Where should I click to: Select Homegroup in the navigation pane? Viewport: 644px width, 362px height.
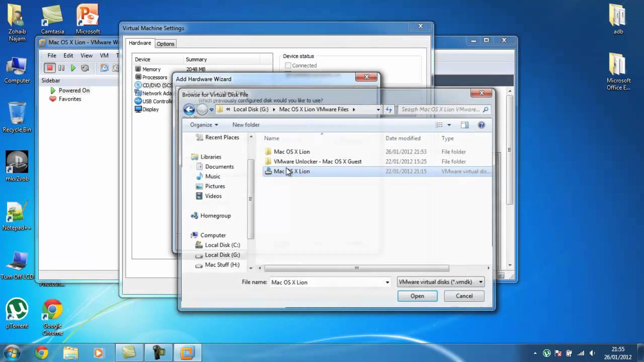coord(215,216)
